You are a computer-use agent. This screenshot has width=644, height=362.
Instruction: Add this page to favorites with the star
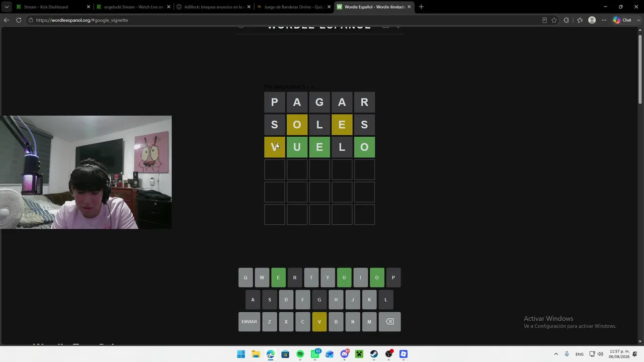click(x=554, y=20)
